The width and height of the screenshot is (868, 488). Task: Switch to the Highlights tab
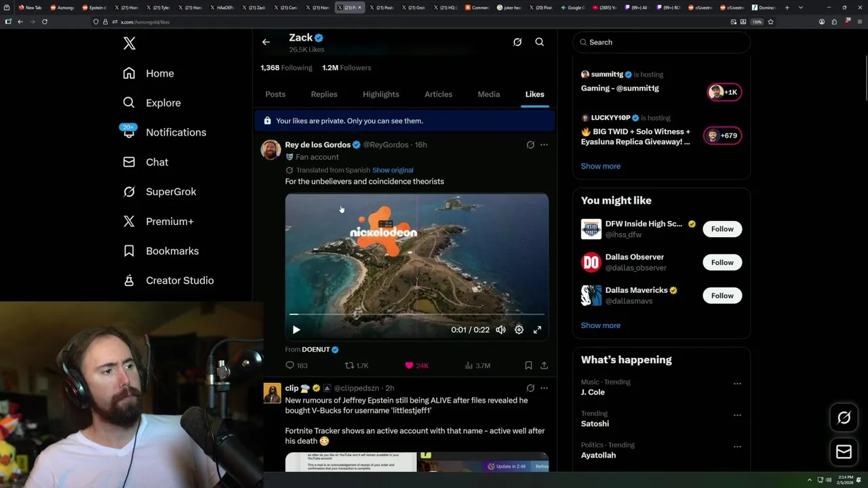click(x=381, y=94)
